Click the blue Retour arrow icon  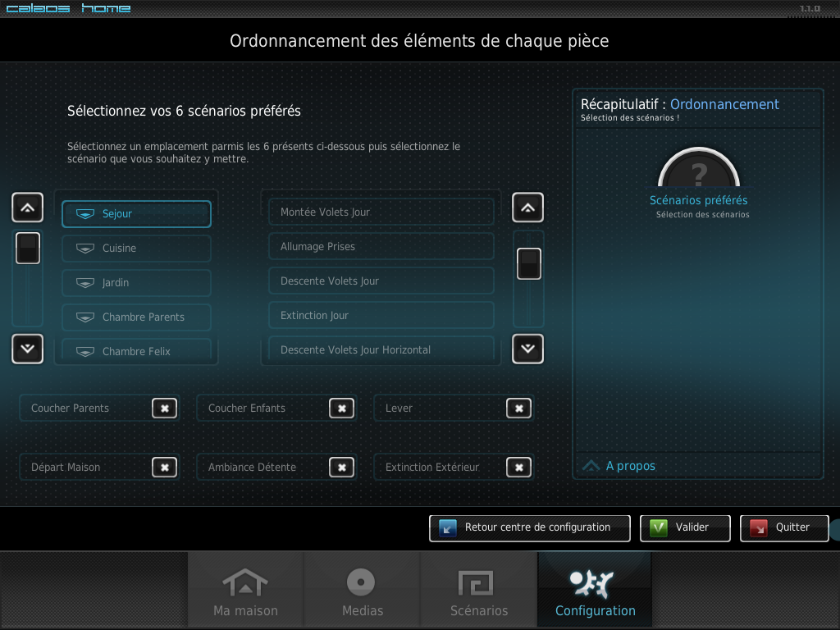pyautogui.click(x=448, y=528)
